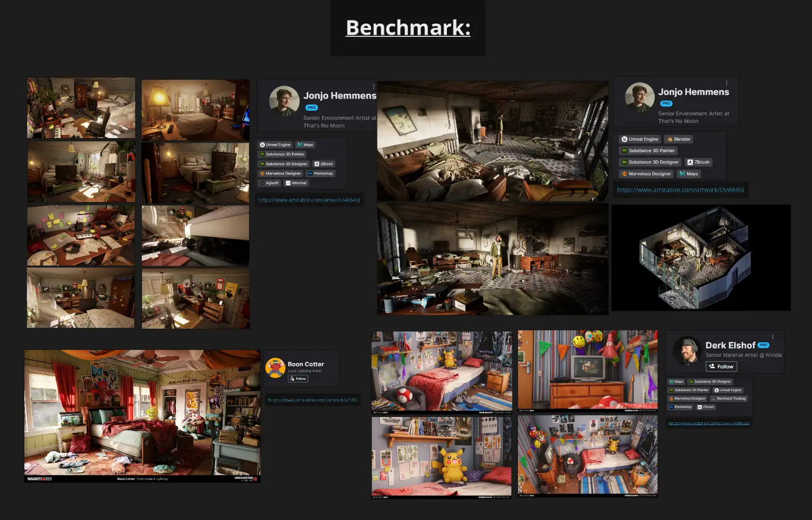Click the PRO badge beside Derk Elshof

763,345
